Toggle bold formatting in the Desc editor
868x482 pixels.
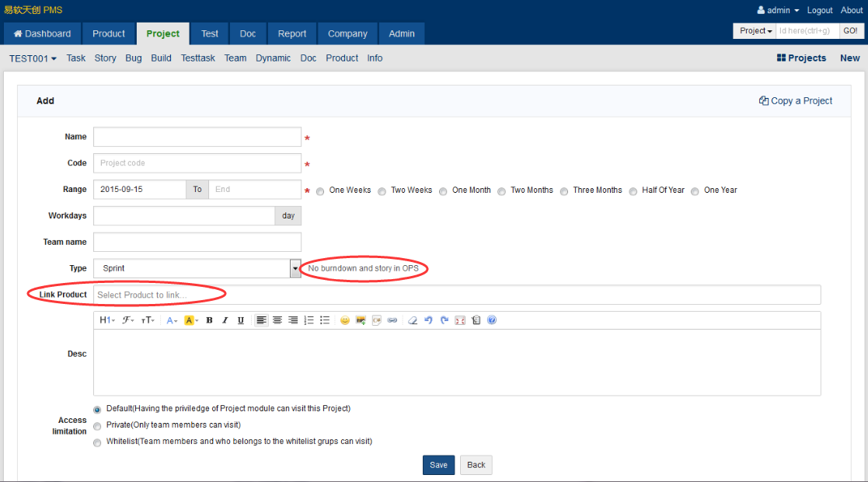[209, 320]
